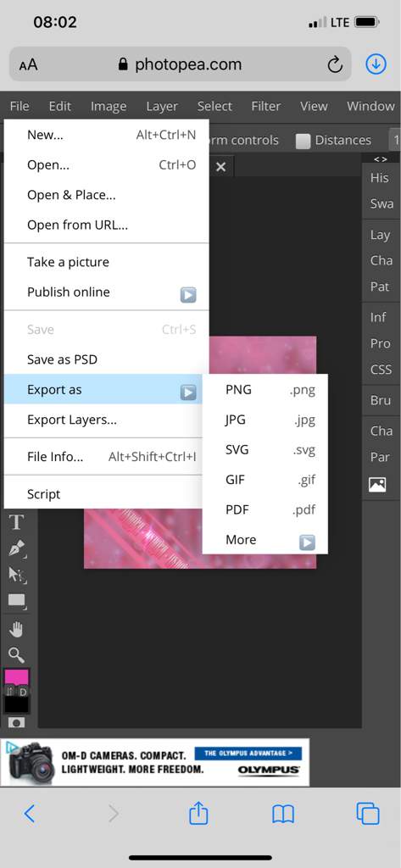
Task: Select the Pen tool
Action: pyautogui.click(x=17, y=548)
